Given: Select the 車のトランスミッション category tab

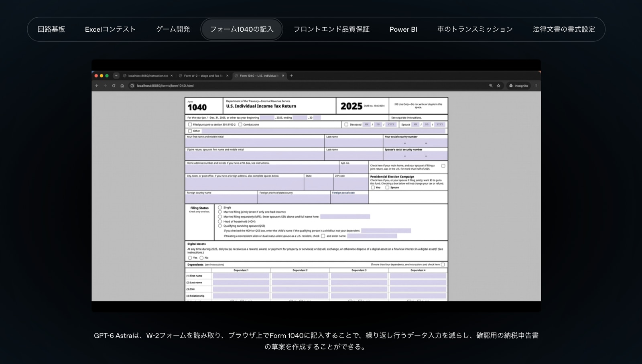Looking at the screenshot, I should pos(475,29).
